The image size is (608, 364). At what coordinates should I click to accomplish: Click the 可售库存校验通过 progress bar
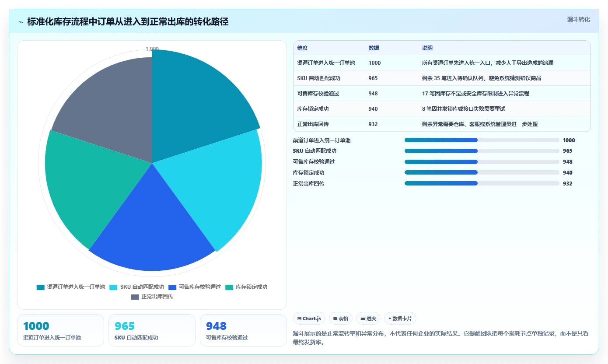tap(482, 162)
